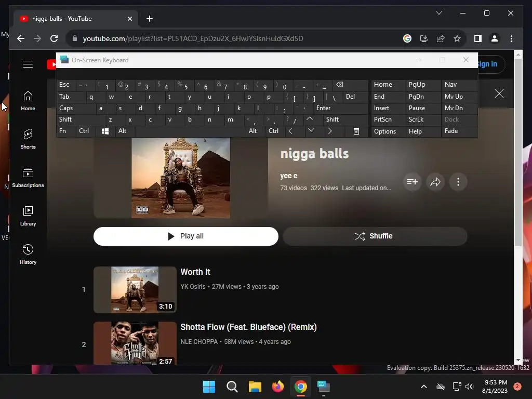Open Library in YouTube sidebar
532x399 pixels.
click(28, 216)
